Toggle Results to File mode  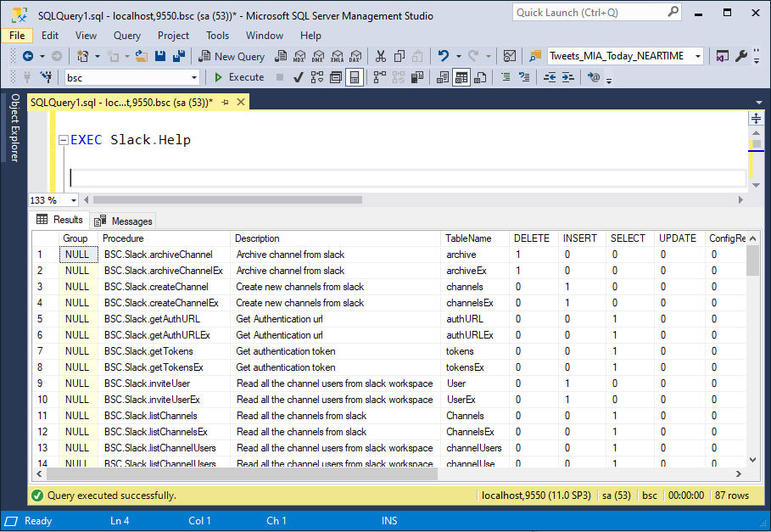(x=480, y=77)
